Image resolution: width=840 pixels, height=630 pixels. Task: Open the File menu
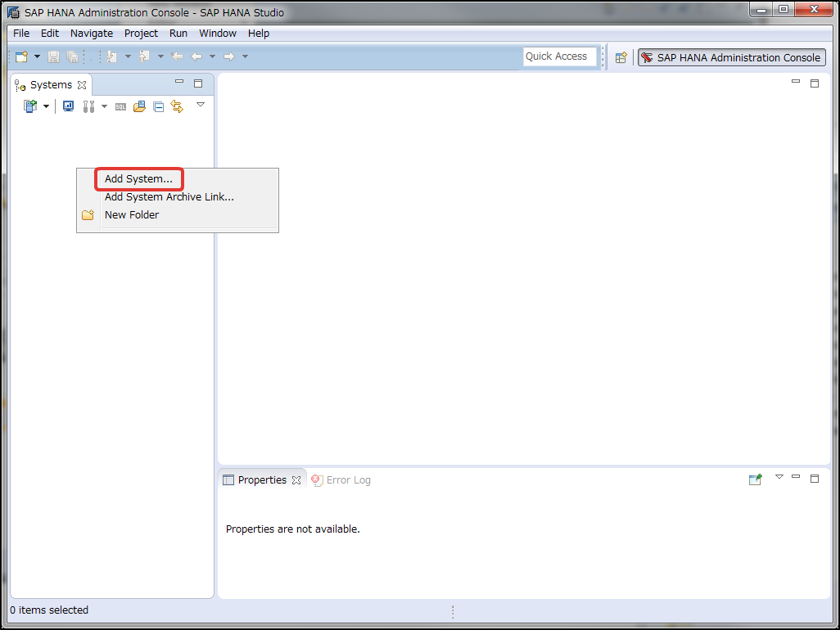[x=21, y=34]
